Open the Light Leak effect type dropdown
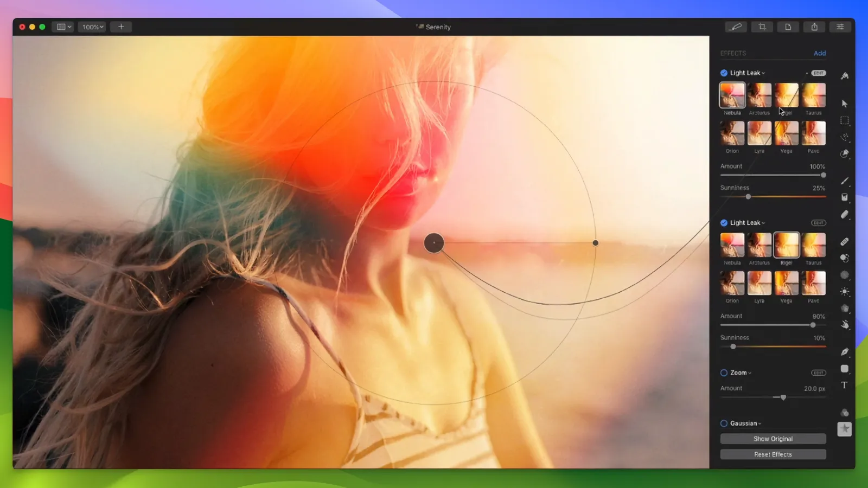The width and height of the screenshot is (868, 488). [x=763, y=73]
